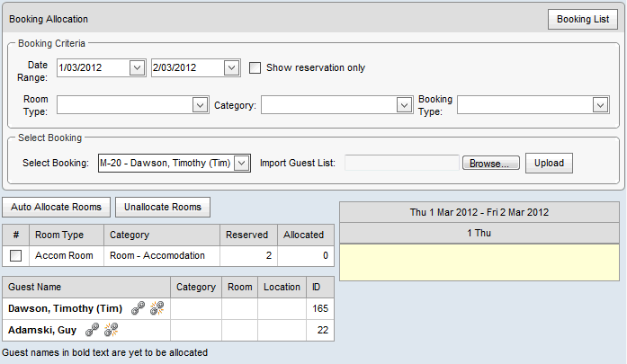Click the guest table Category column header
The height and width of the screenshot is (364, 627).
[196, 287]
